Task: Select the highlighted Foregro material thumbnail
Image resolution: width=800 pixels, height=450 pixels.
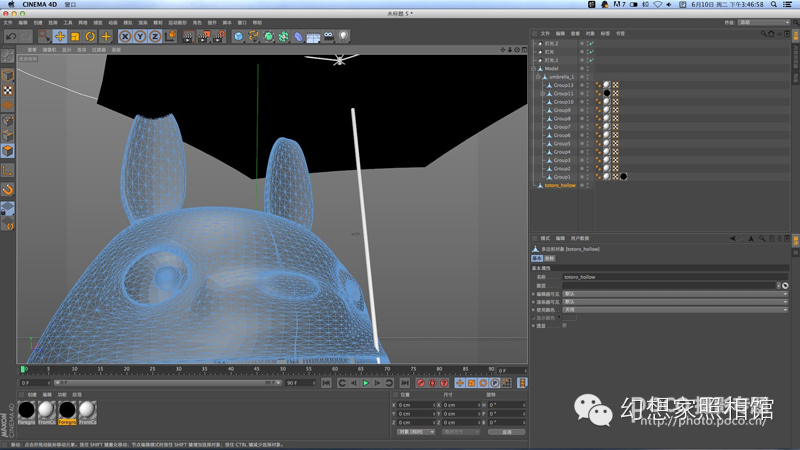Action: [x=67, y=412]
